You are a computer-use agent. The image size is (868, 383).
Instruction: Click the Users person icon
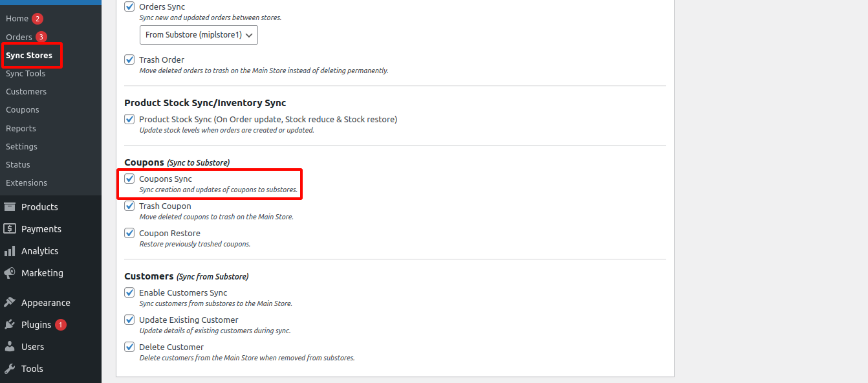coord(10,347)
